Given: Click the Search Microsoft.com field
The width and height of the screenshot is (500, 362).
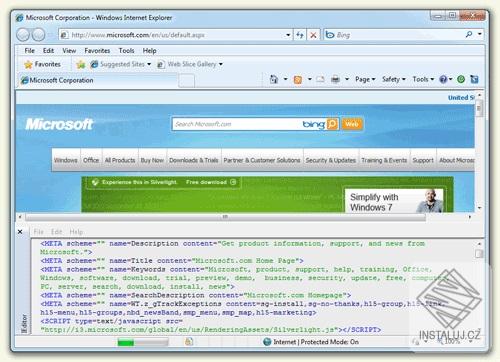Looking at the screenshot, I should pyautogui.click(x=237, y=124).
